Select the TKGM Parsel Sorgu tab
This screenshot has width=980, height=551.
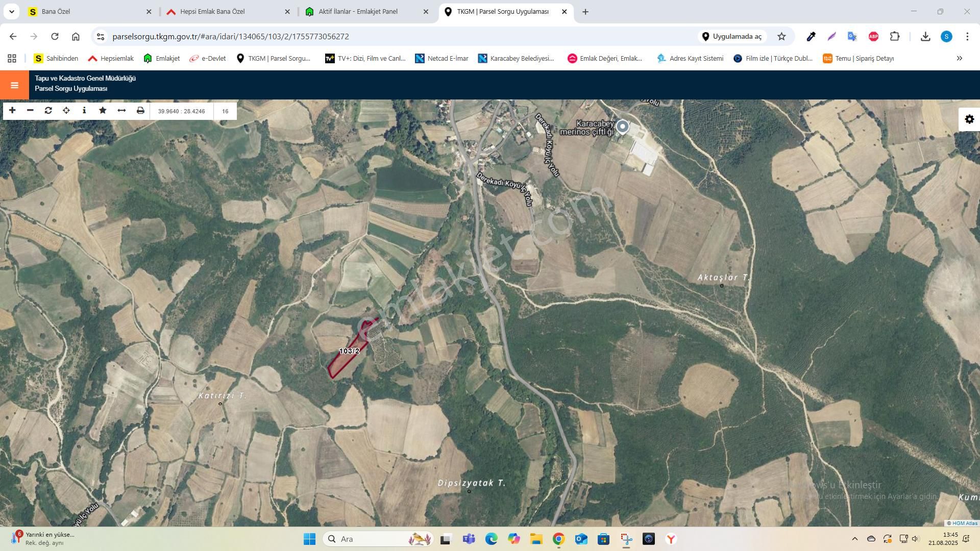pyautogui.click(x=505, y=11)
